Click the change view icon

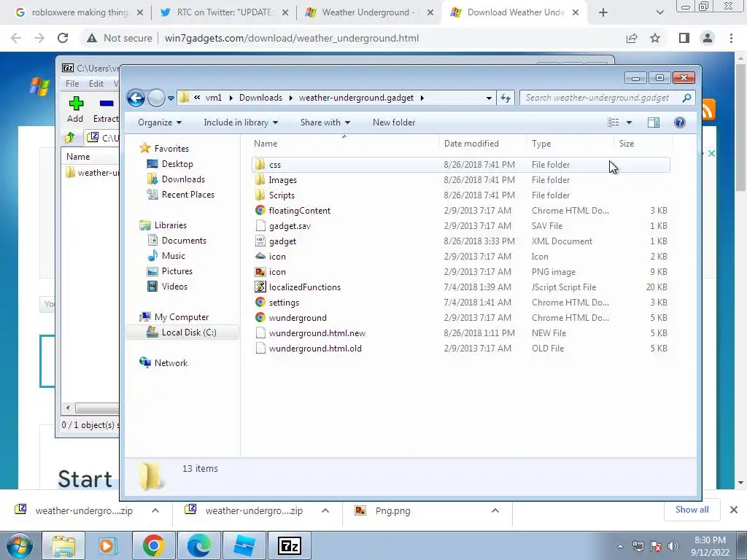pos(613,122)
